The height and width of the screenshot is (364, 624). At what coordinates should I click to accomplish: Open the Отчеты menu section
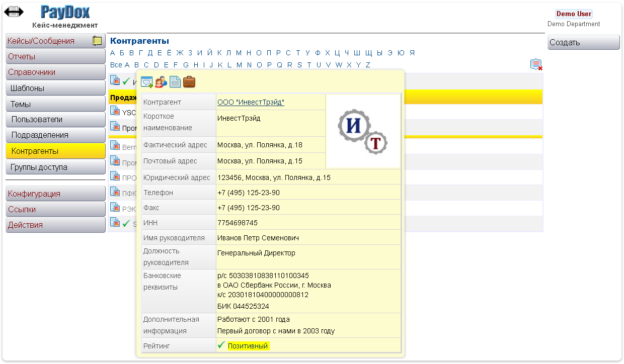[x=55, y=57]
